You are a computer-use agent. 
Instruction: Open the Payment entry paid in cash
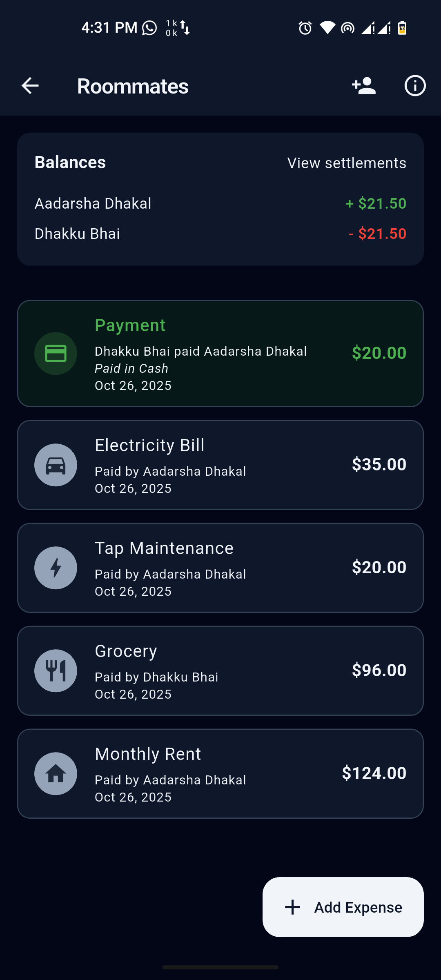point(220,354)
